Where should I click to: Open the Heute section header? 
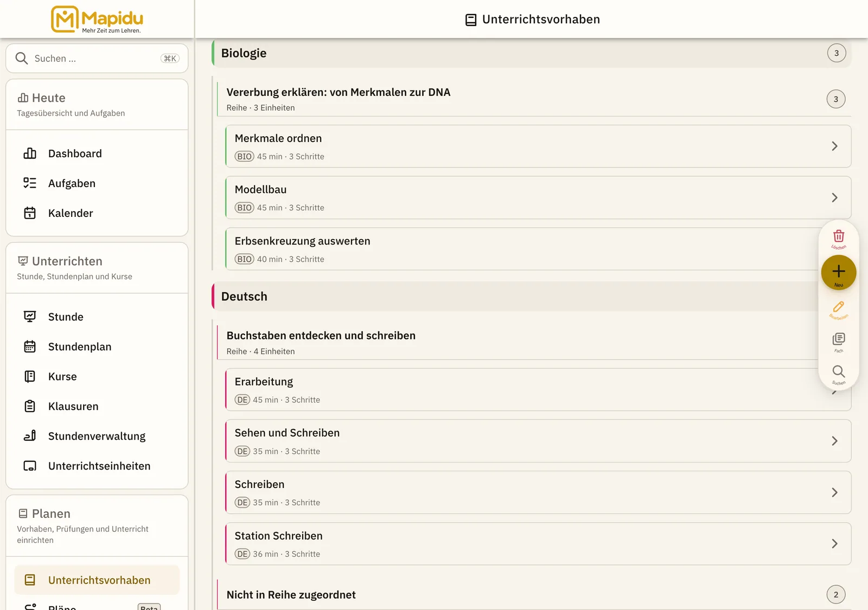[x=97, y=105]
